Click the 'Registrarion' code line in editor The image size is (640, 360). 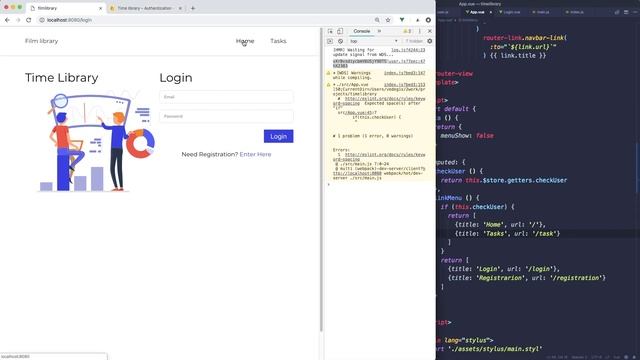point(527,278)
